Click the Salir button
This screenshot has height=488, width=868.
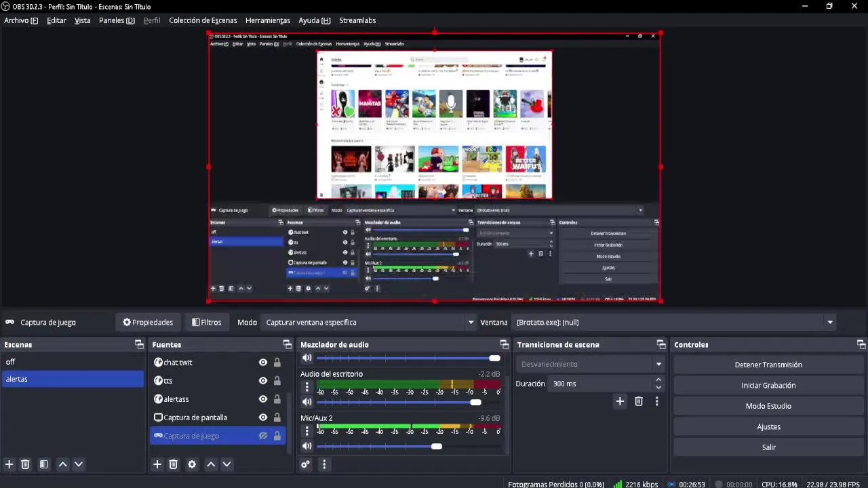768,447
